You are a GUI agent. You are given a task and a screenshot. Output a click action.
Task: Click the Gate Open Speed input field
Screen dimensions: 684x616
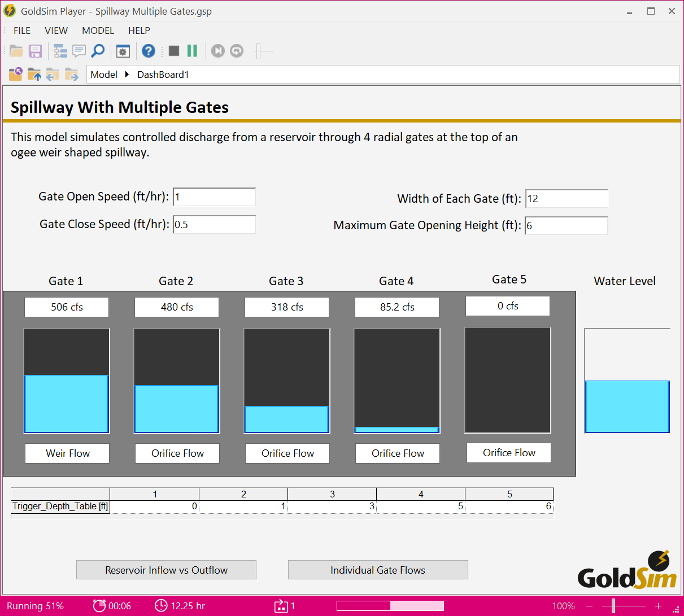point(214,197)
